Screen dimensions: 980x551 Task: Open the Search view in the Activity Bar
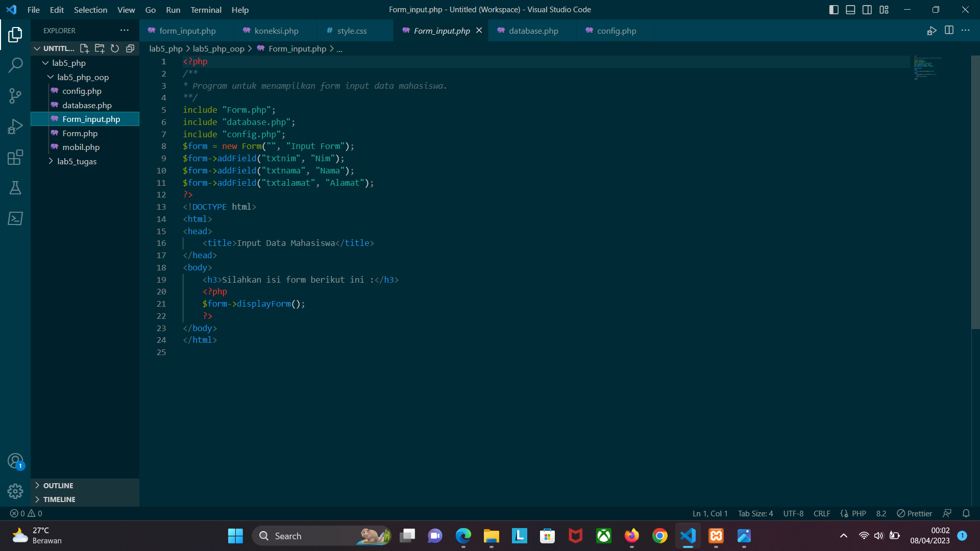pos(15,65)
